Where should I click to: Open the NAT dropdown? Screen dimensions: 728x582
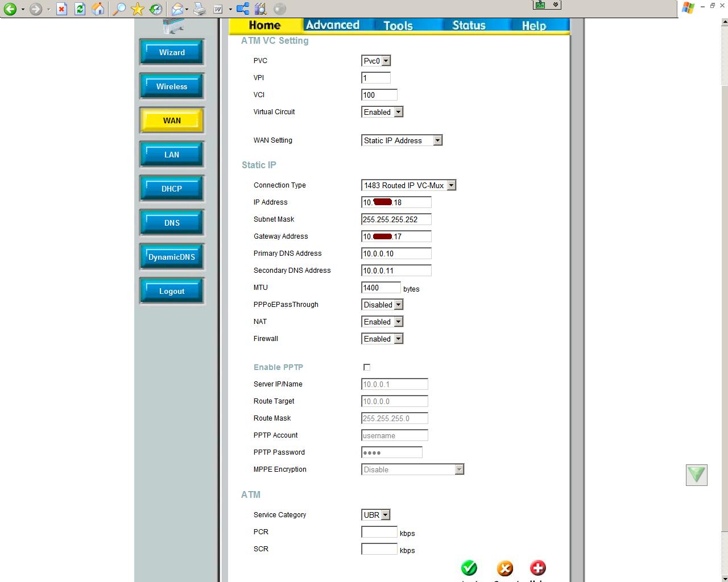(x=382, y=322)
